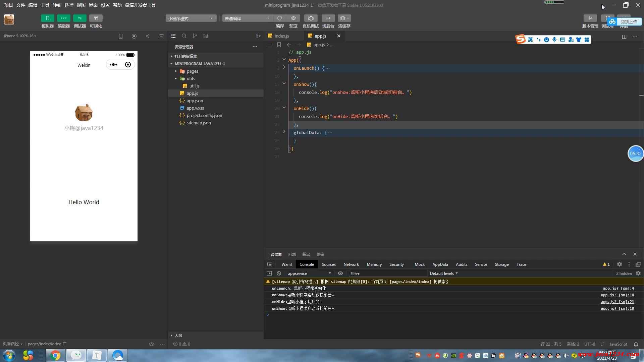The width and height of the screenshot is (644, 362).
Task: Collapse the MINIPROGRAM-JAVA1234-1 project root
Action: pyautogui.click(x=216, y=63)
